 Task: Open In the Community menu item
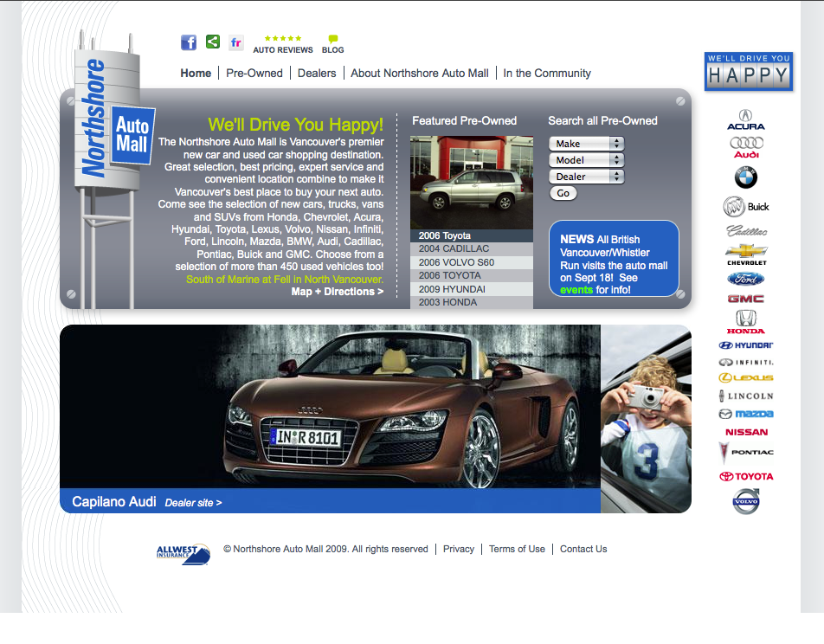tap(547, 73)
